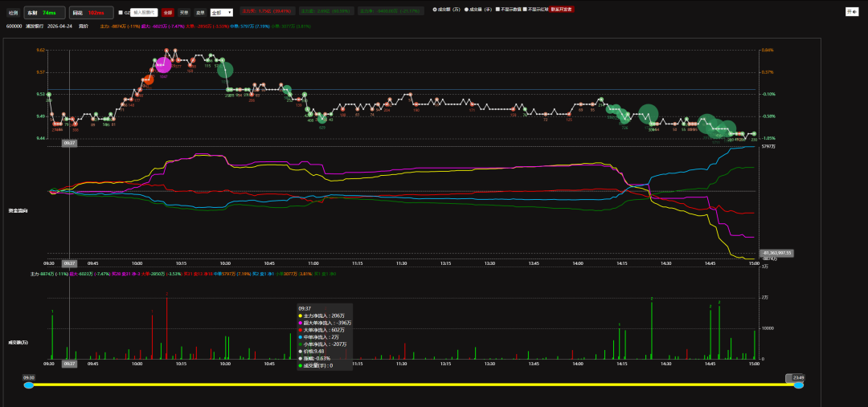Click the large green bubble near 10:30
The image size is (868, 407).
225,71
